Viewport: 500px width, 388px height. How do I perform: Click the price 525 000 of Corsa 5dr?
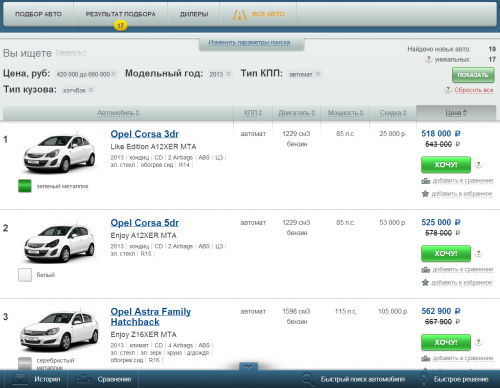(x=441, y=222)
